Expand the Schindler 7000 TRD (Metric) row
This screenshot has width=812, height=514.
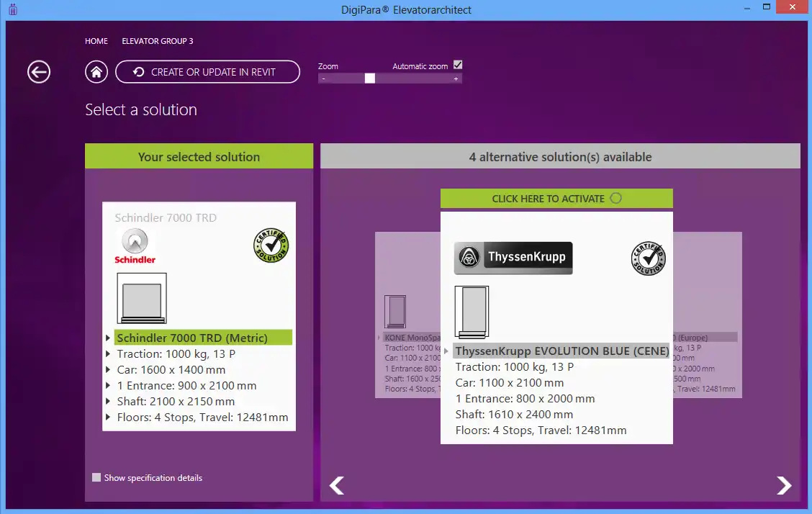[x=109, y=338]
